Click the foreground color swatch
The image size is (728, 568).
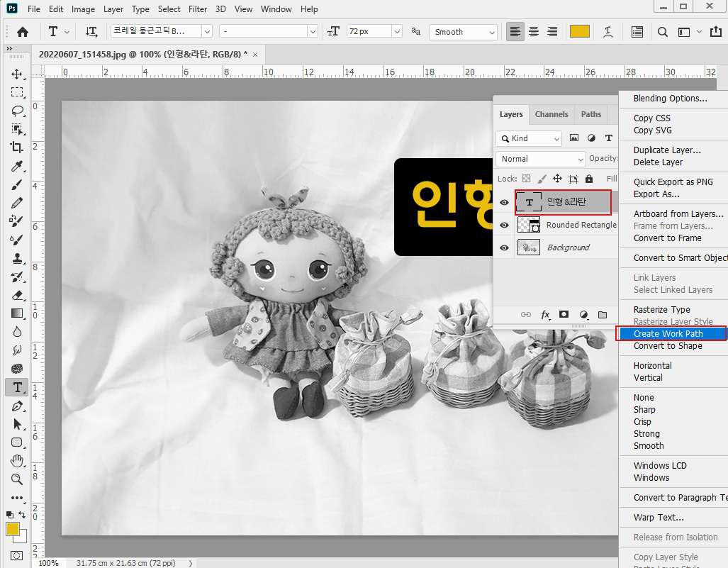[x=13, y=529]
